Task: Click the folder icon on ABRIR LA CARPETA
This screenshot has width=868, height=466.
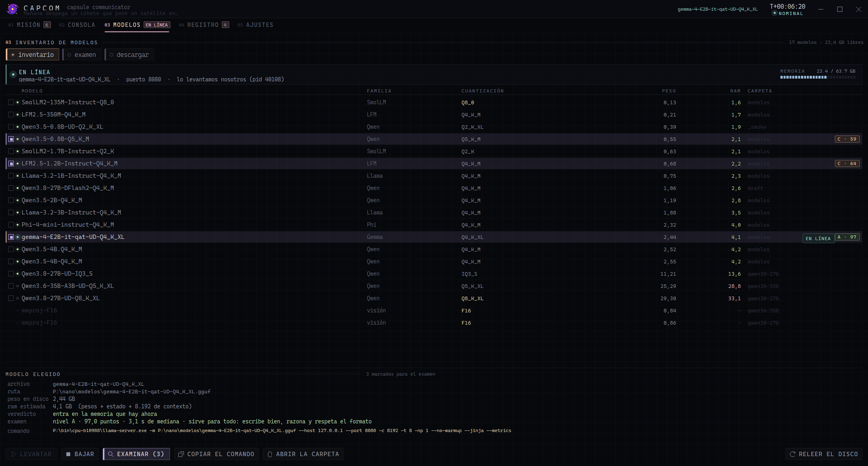Action: pyautogui.click(x=270, y=454)
